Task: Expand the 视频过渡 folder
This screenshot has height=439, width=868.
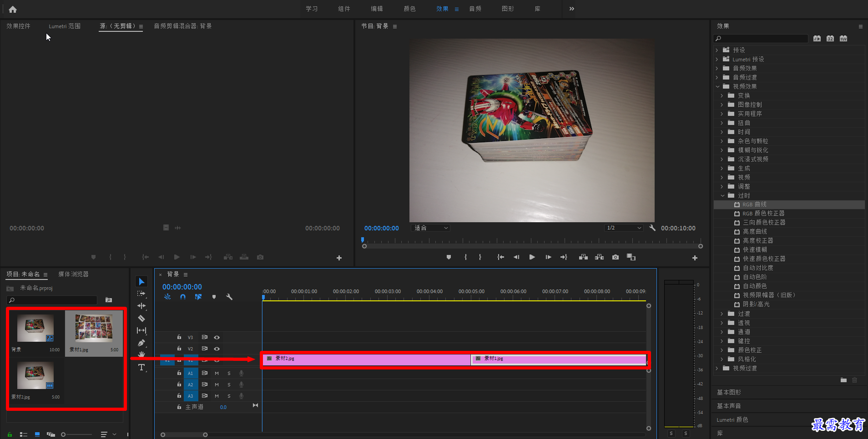Action: coord(717,368)
